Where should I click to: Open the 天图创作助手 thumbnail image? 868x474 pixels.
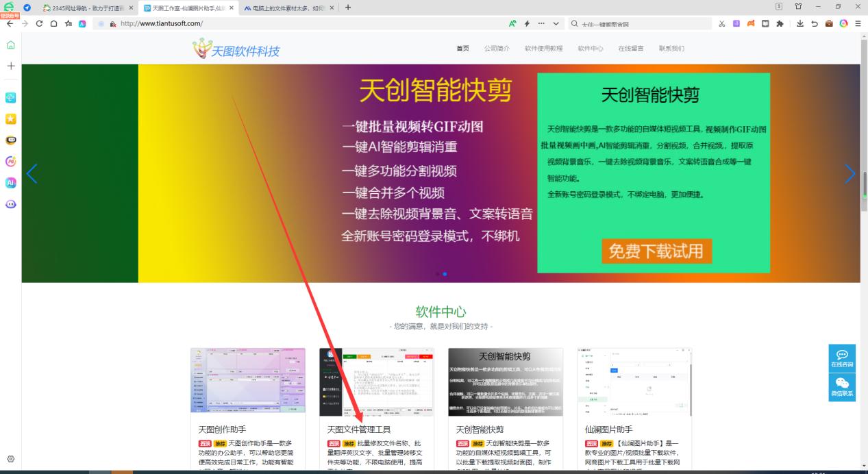[248, 380]
